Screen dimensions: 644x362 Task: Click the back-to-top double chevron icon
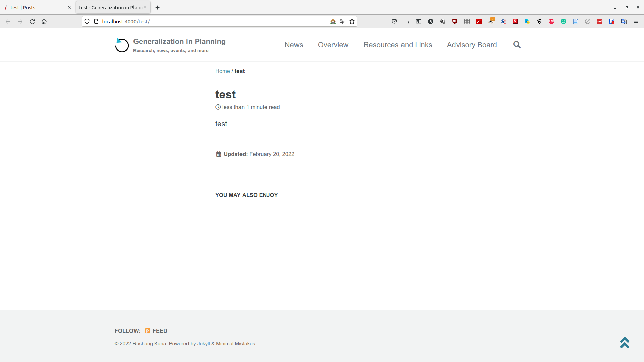pyautogui.click(x=625, y=342)
